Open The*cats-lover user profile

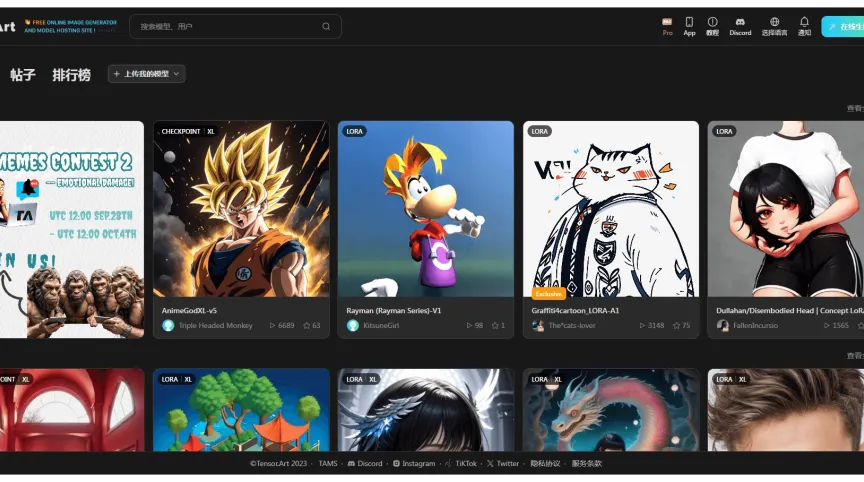pos(572,326)
